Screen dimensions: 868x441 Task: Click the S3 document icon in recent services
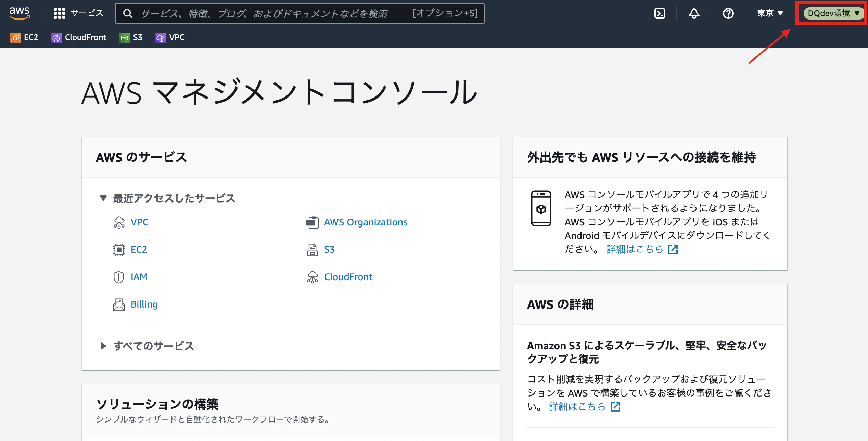click(x=312, y=250)
